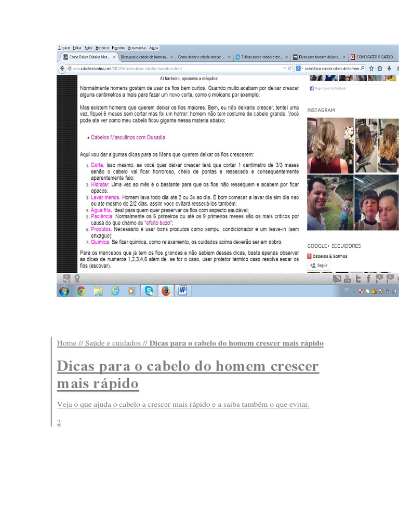Open the Ajuda menu

154,48
